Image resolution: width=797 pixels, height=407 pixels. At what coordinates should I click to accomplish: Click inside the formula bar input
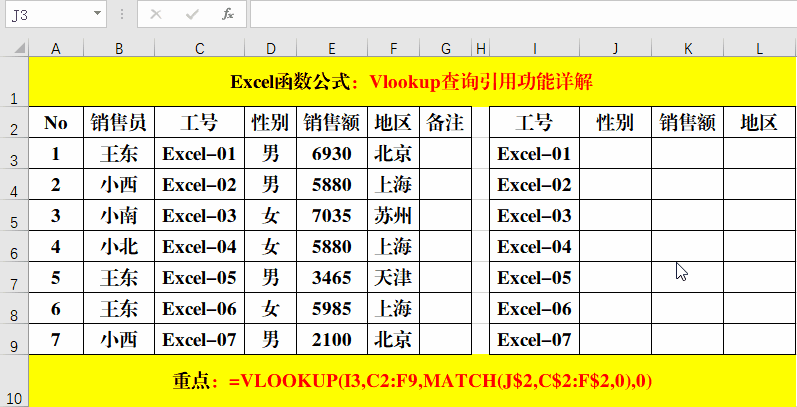[x=524, y=14]
